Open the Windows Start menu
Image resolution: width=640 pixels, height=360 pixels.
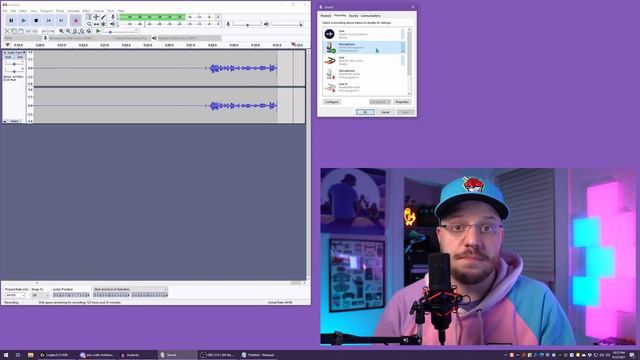tap(6, 355)
